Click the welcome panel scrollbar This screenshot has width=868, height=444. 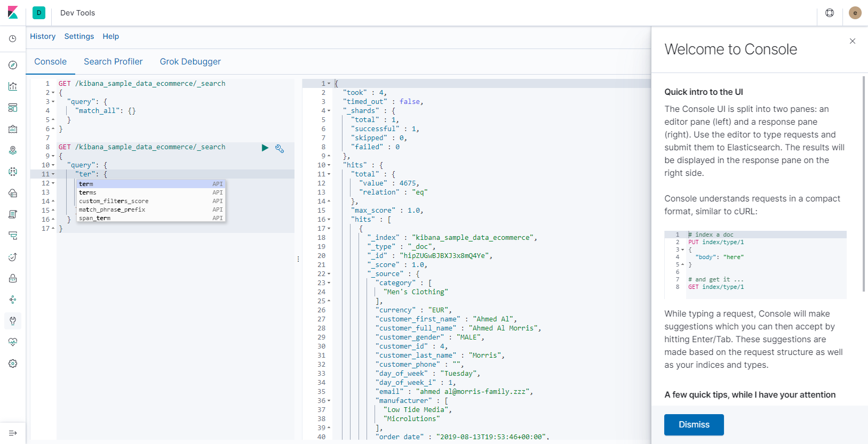(864, 184)
